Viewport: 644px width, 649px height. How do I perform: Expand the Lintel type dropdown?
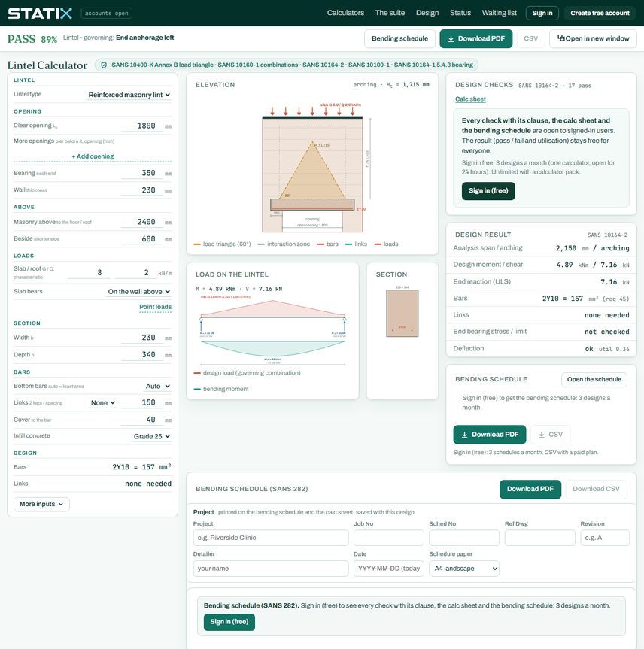click(x=129, y=95)
